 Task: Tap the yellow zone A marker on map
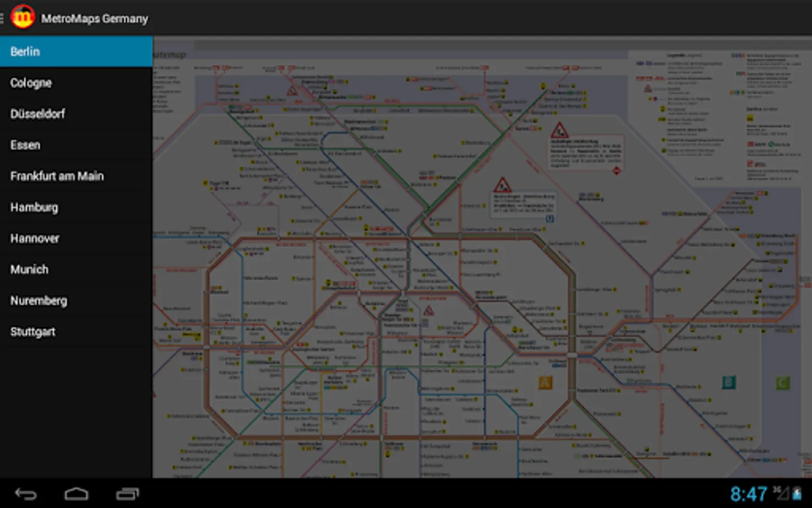click(x=545, y=383)
